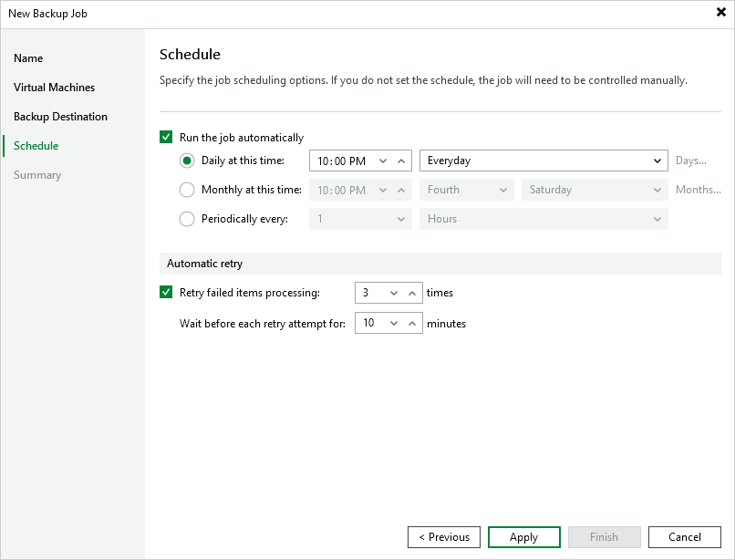Go back with the Previous button
The image size is (735, 560).
[444, 537]
